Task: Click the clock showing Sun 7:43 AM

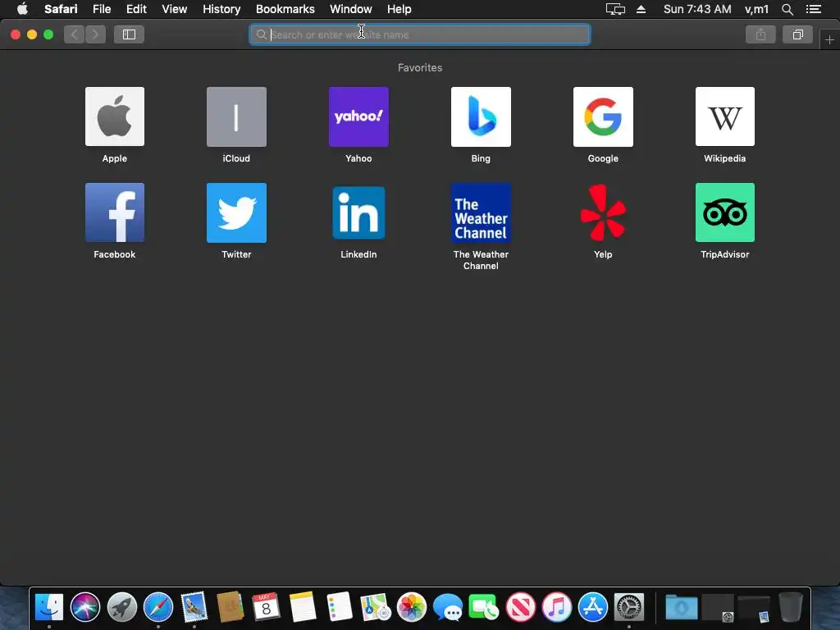Action: 697,9
